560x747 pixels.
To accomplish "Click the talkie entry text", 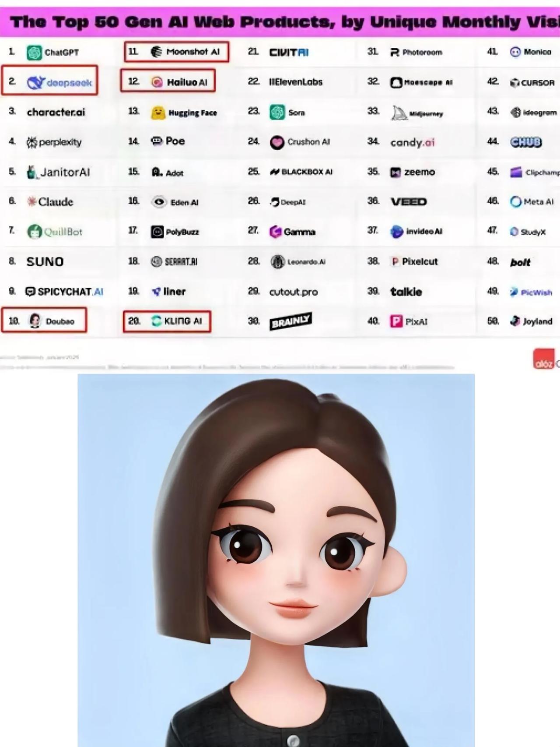I will click(406, 292).
